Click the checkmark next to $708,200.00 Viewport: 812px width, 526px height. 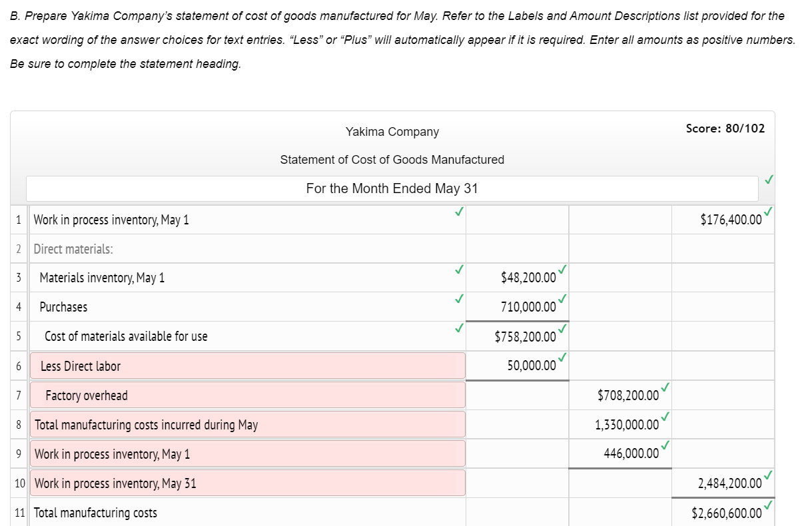click(x=666, y=388)
